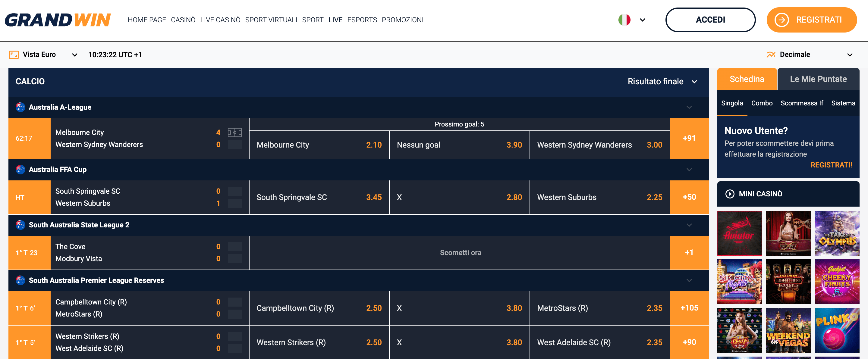Bet on Western Sydney Wanderers at 3.00
This screenshot has width=868, height=359.
pos(600,145)
